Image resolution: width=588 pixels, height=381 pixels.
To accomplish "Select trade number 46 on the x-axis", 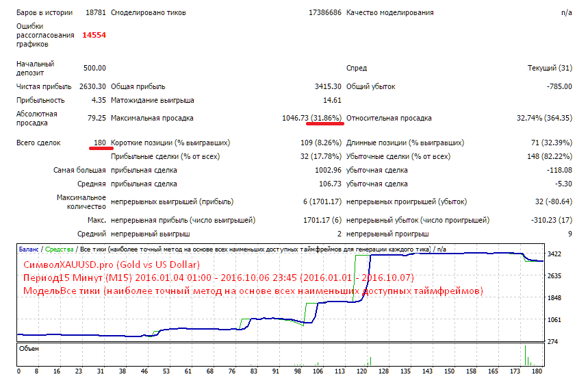I will 144,371.
